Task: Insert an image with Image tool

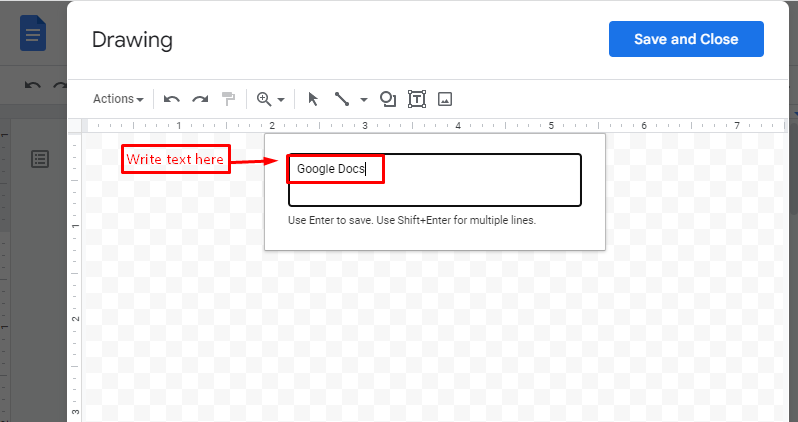Action: [x=445, y=99]
